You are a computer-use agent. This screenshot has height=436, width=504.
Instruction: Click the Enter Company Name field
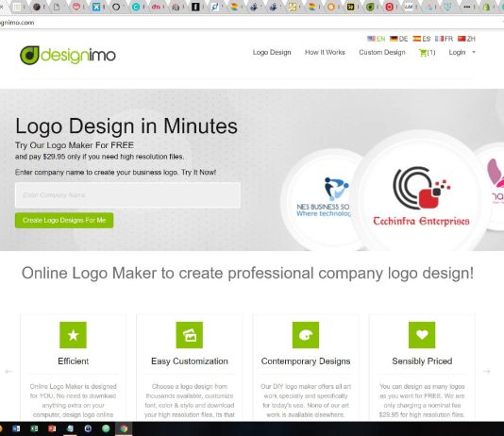click(x=127, y=195)
